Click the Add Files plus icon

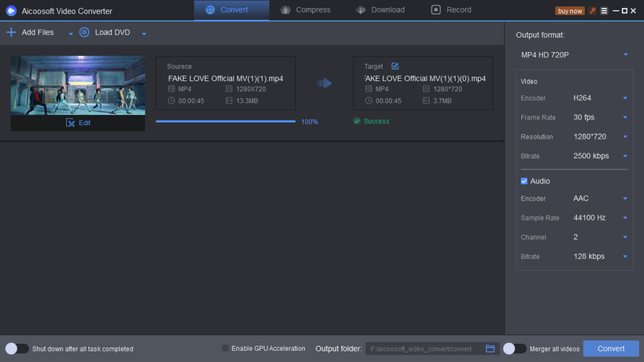(x=11, y=32)
